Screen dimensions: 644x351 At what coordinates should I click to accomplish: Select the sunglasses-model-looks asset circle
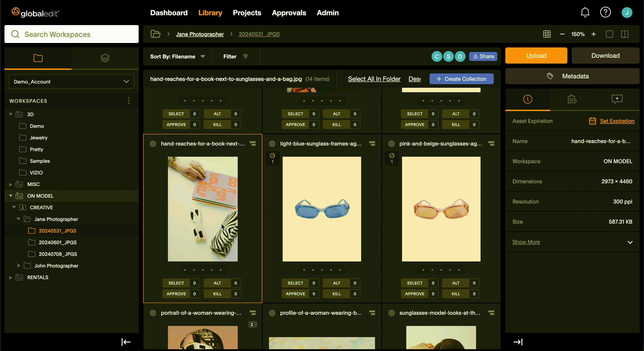[x=392, y=313]
